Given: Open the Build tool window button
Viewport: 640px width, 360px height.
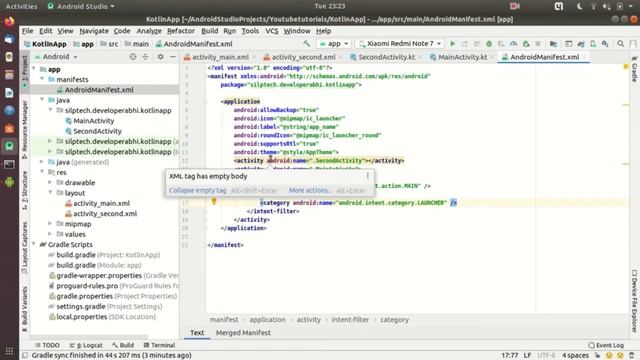Looking at the screenshot, I should click(x=123, y=345).
